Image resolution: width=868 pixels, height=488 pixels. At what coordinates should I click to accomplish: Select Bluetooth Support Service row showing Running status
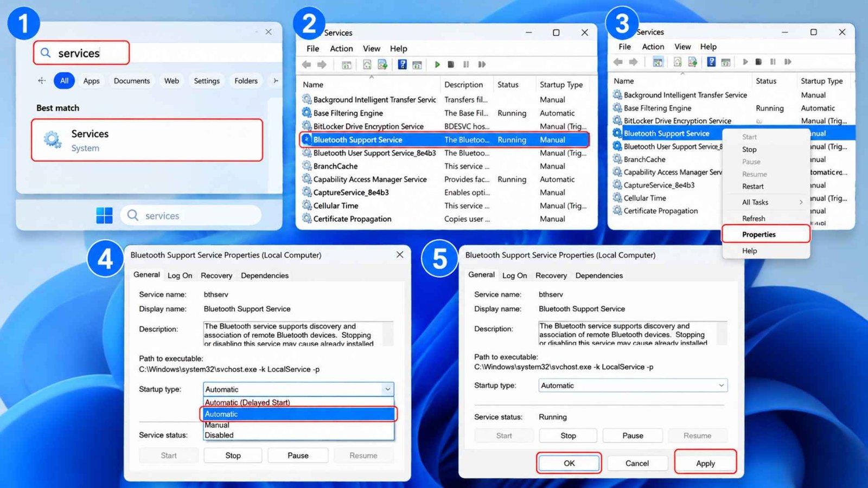(x=444, y=140)
